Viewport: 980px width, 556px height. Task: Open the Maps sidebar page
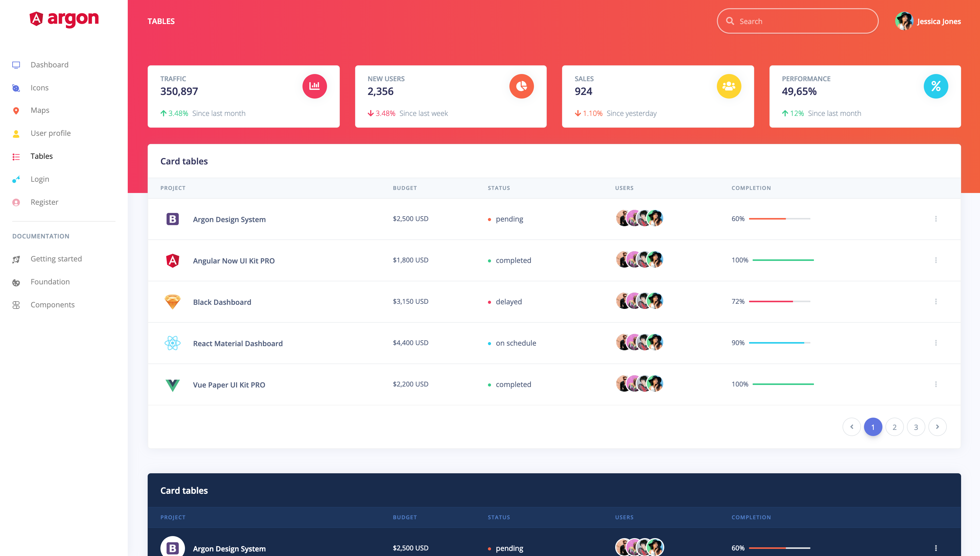click(x=40, y=110)
